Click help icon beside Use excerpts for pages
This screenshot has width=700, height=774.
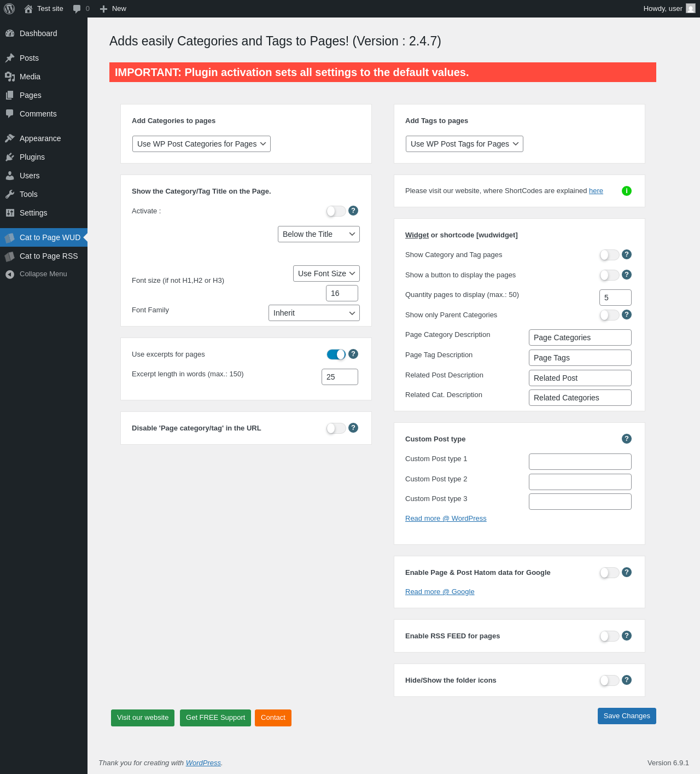pos(353,354)
